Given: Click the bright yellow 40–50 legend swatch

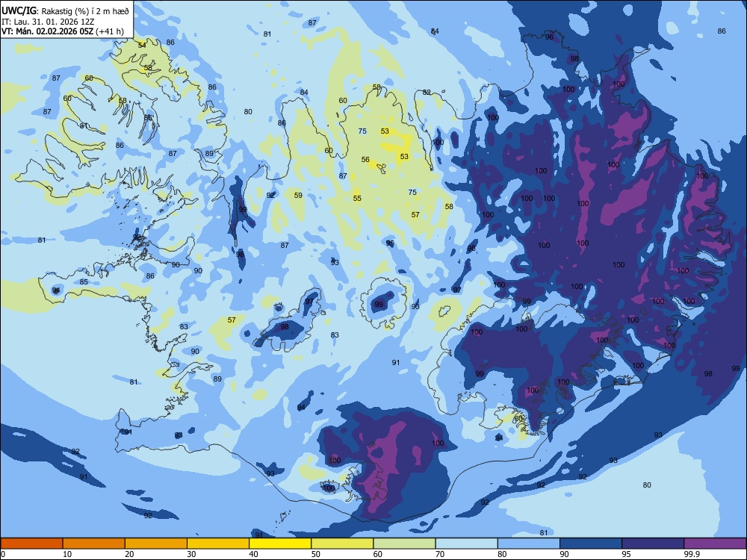Looking at the screenshot, I should click(x=280, y=544).
